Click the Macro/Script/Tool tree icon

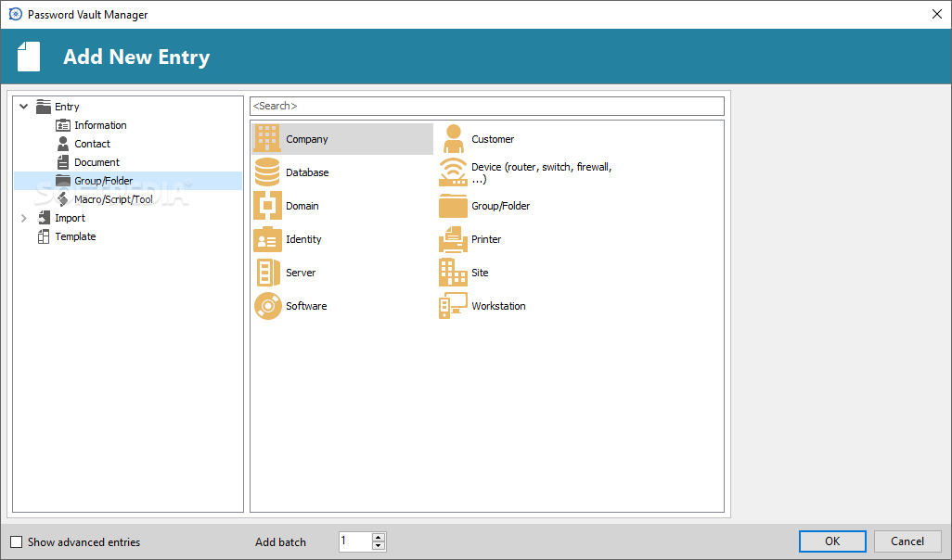click(x=62, y=199)
